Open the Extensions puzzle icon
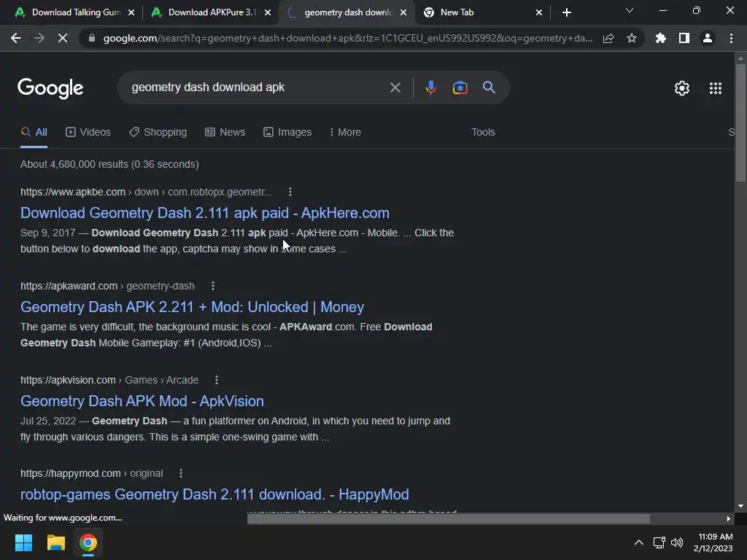Image resolution: width=747 pixels, height=560 pixels. [x=661, y=38]
